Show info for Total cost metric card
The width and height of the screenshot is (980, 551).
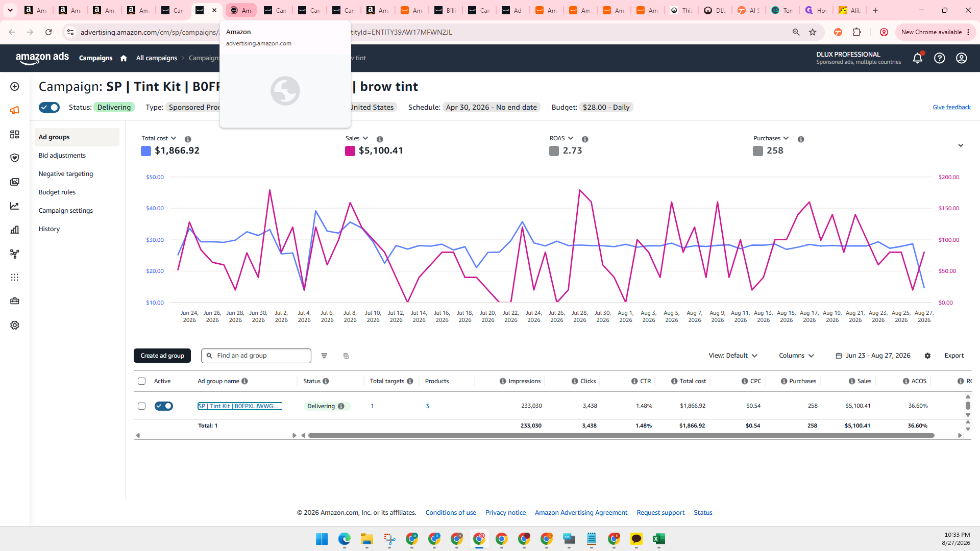point(188,139)
